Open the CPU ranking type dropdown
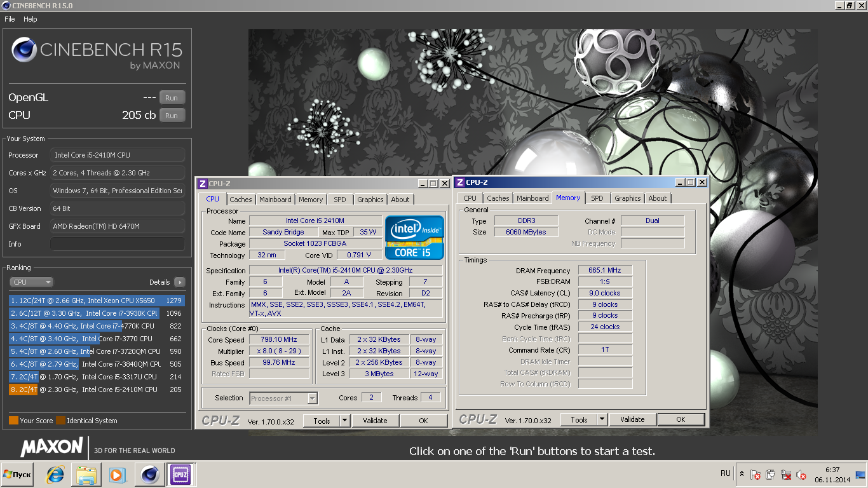The height and width of the screenshot is (488, 868). point(31,282)
